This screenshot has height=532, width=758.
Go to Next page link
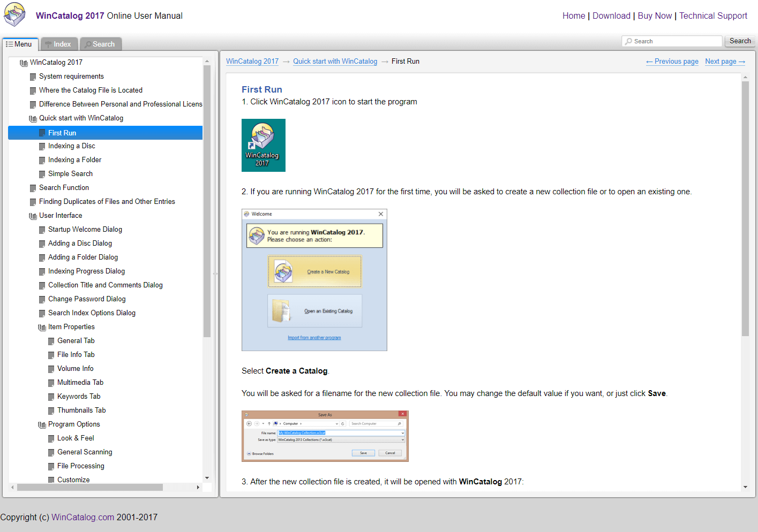725,62
